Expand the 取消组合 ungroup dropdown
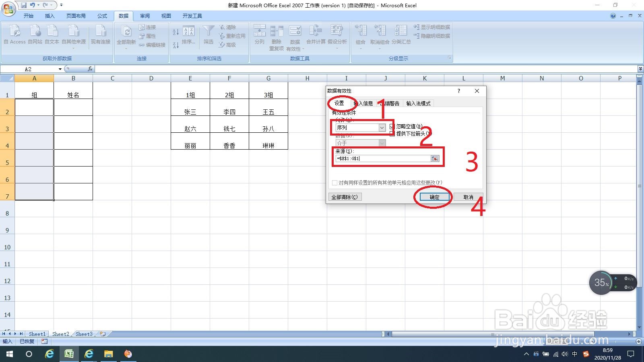Screen dimensions: 644x362 click(380, 48)
